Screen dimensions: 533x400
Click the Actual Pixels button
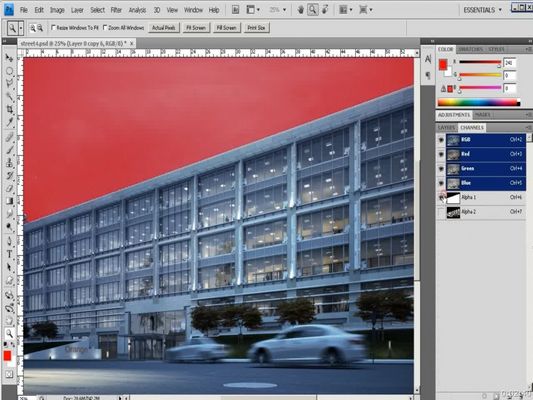point(164,28)
